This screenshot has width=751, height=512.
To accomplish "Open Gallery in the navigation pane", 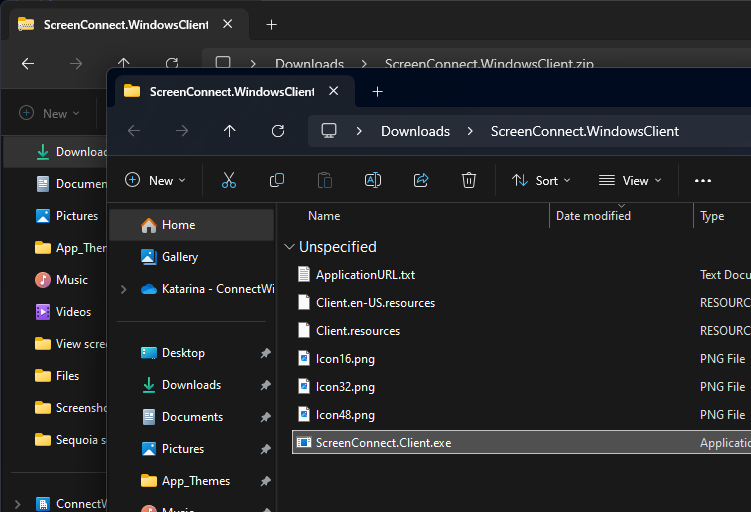I will [x=179, y=257].
